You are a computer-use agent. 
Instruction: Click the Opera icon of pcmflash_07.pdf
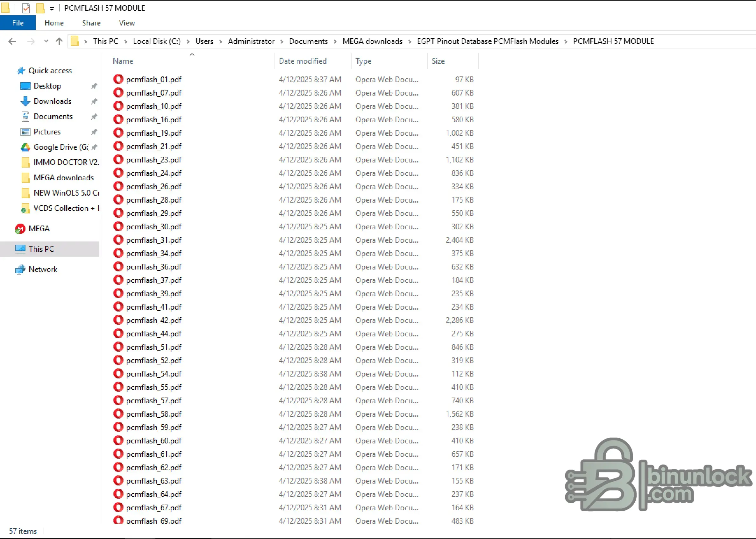tap(118, 93)
